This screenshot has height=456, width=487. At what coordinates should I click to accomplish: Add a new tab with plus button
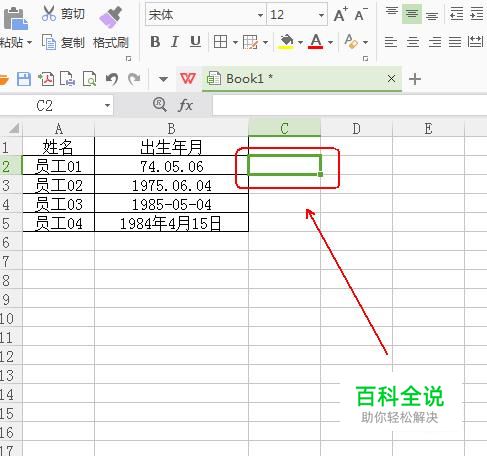click(x=415, y=79)
